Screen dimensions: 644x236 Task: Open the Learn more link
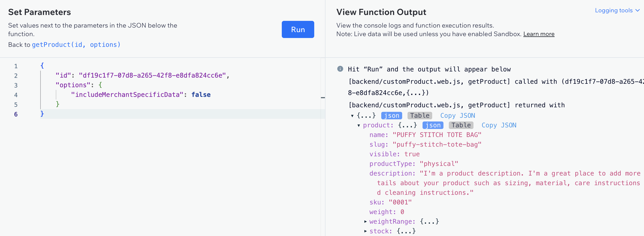pos(539,34)
